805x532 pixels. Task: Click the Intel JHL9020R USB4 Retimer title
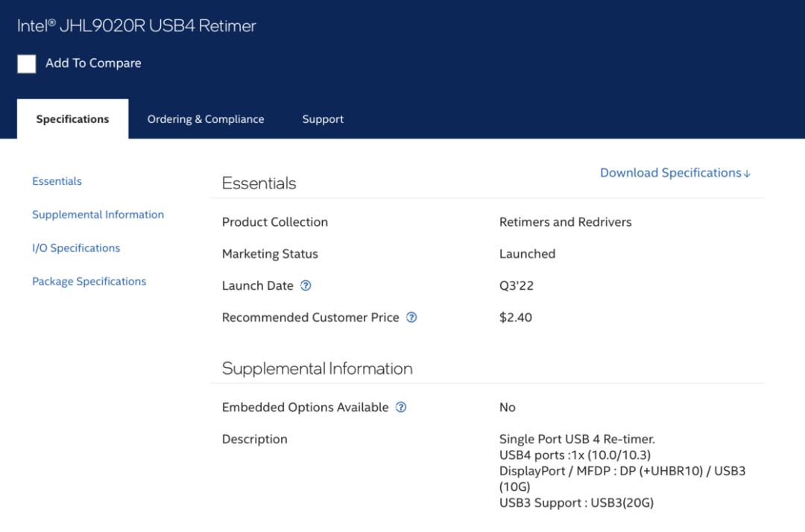tap(136, 25)
